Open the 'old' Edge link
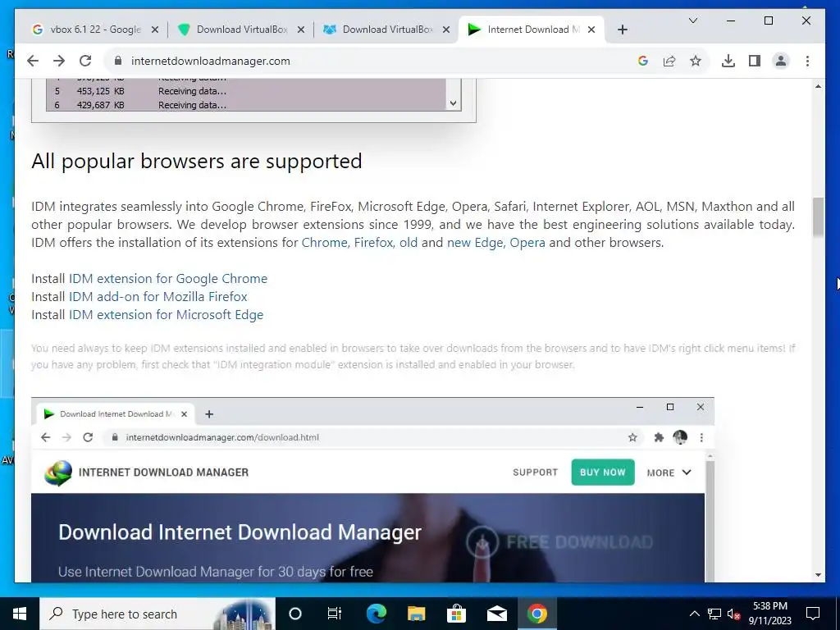Viewport: 840px width, 630px height. tap(409, 243)
